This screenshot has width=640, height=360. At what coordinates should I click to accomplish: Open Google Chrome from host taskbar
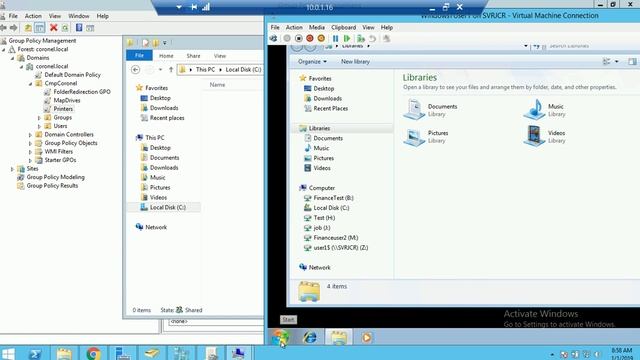[93, 353]
